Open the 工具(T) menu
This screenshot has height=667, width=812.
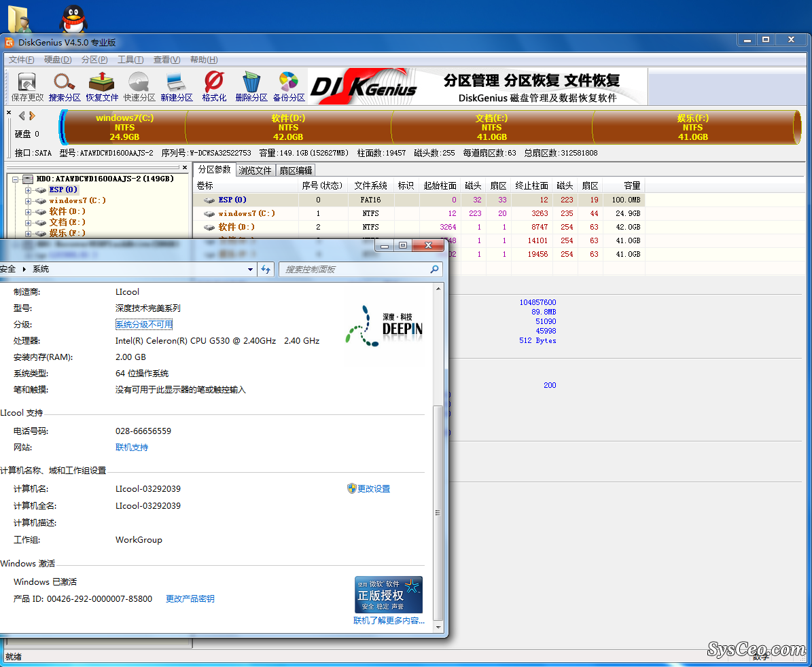point(130,60)
